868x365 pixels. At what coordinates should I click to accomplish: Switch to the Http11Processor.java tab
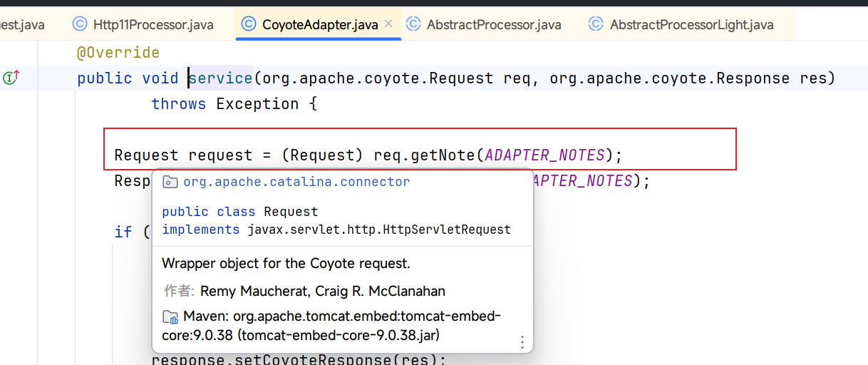(153, 25)
